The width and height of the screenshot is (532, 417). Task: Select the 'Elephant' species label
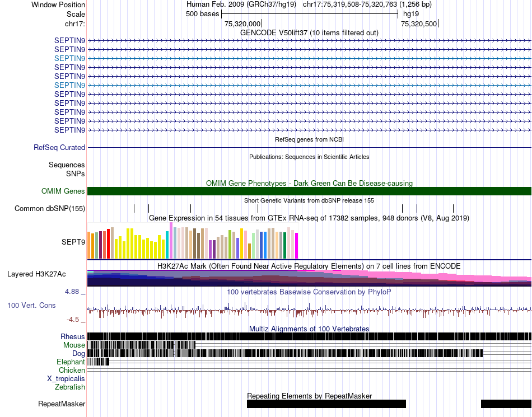point(71,362)
